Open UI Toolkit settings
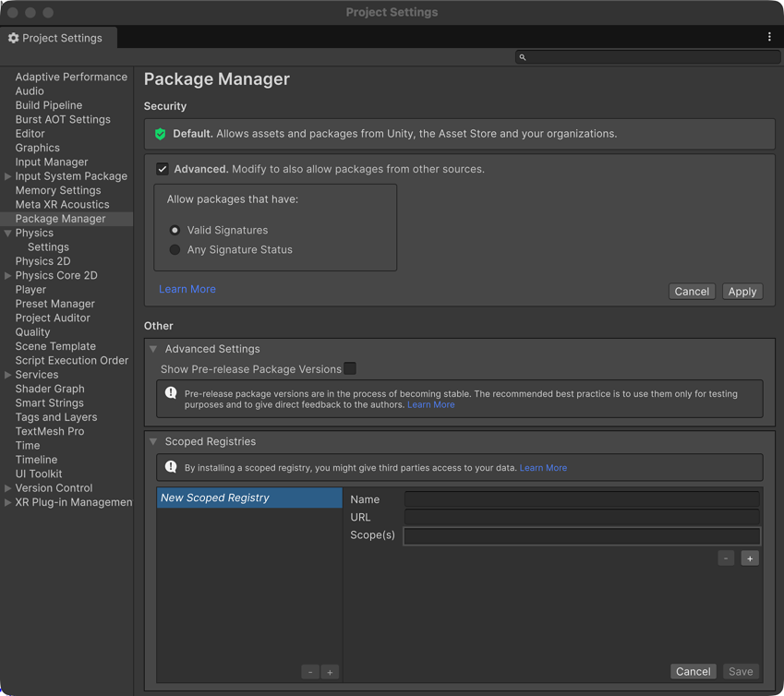 (39, 474)
